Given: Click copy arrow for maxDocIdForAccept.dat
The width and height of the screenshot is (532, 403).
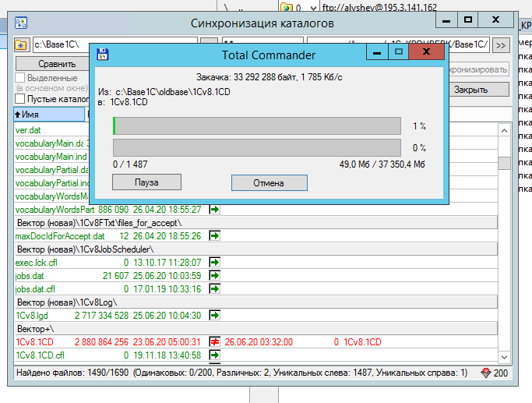Looking at the screenshot, I should tap(214, 236).
